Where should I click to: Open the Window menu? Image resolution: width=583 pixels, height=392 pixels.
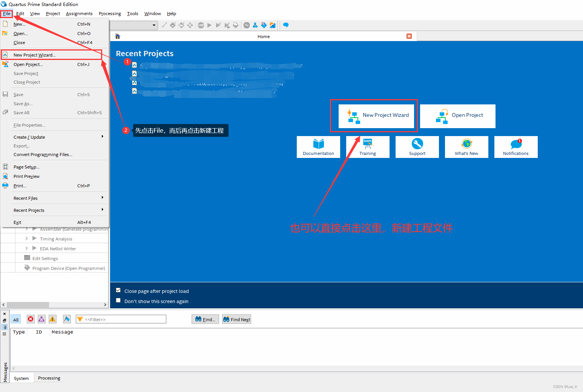tap(152, 14)
